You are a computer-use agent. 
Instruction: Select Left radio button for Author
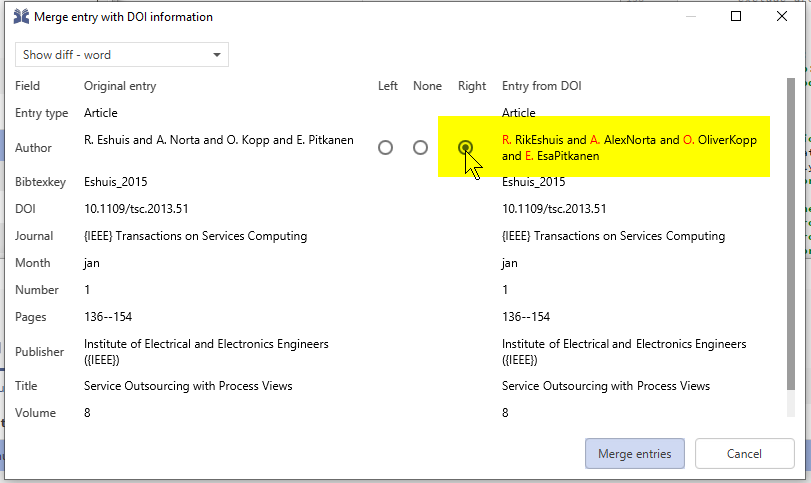(385, 148)
